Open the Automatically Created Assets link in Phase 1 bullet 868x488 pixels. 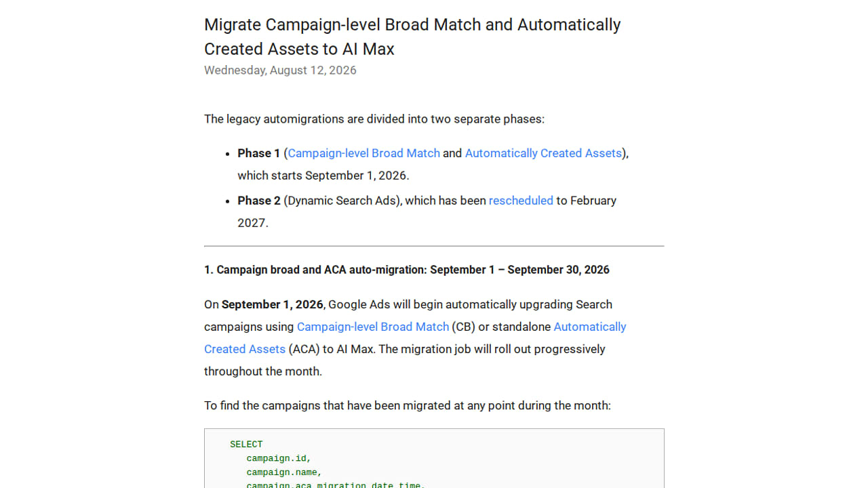(543, 153)
